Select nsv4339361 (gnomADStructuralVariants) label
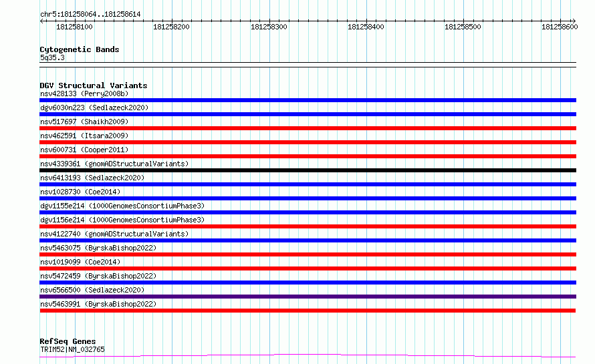Image resolution: width=595 pixels, height=364 pixels. click(x=114, y=164)
